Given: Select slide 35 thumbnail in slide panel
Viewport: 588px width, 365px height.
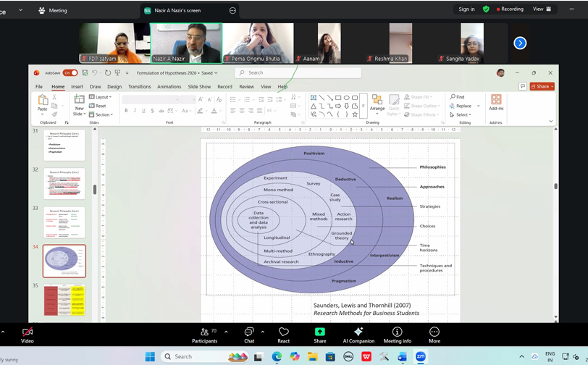Looking at the screenshot, I should coord(64,300).
